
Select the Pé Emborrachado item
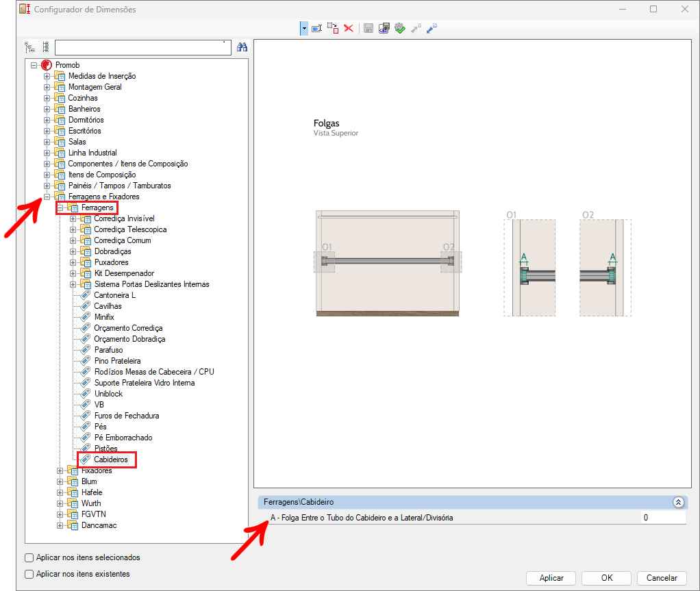pyautogui.click(x=123, y=438)
